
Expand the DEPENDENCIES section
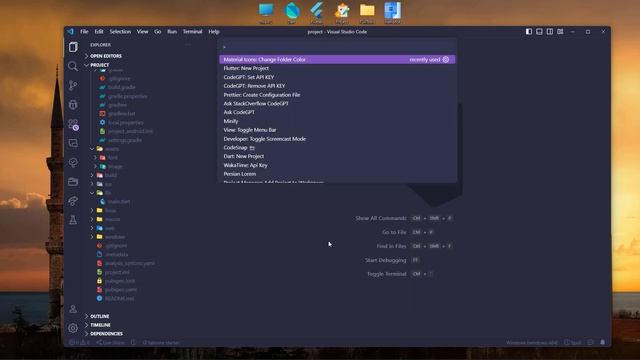coord(106,334)
